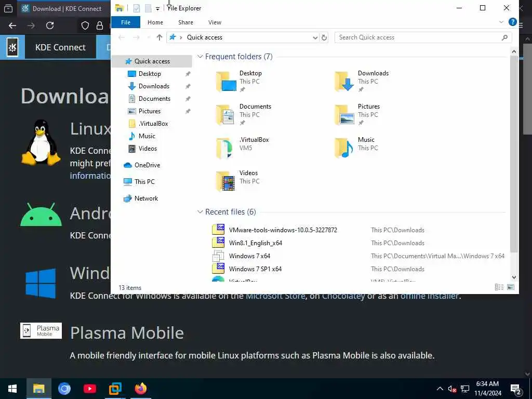
Task: Click the muted volume tray icon
Action: tap(452, 389)
